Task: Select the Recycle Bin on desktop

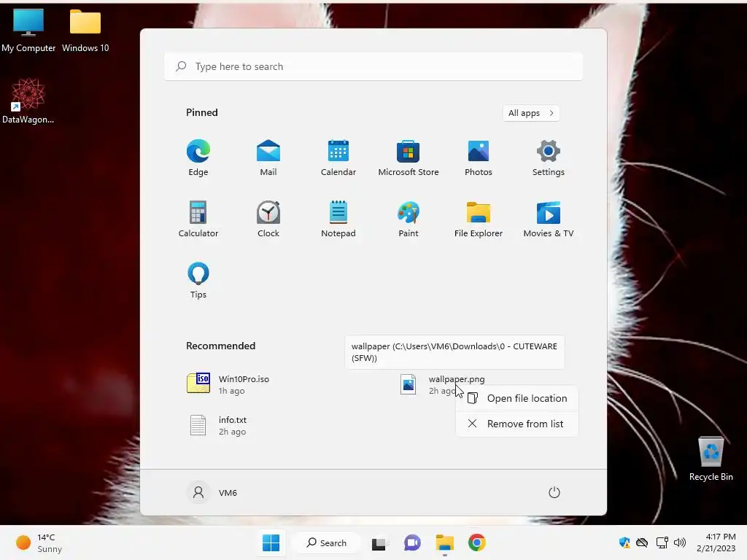Action: tap(711, 459)
